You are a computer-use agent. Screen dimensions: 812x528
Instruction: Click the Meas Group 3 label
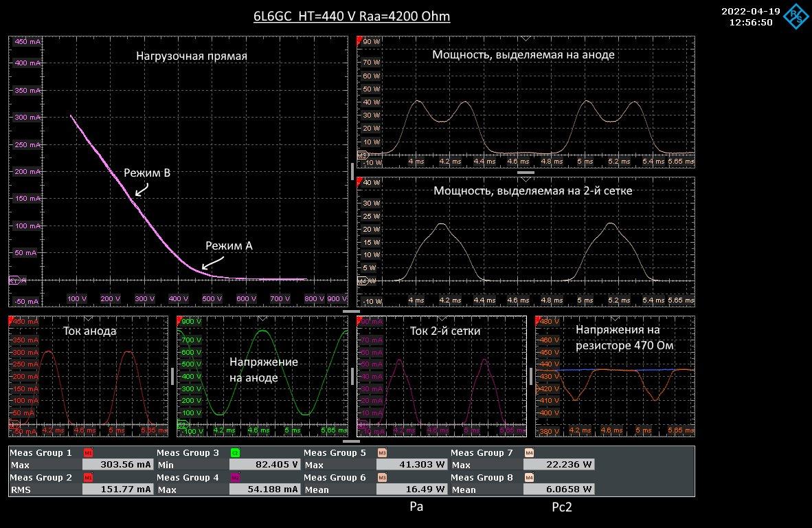click(188, 453)
